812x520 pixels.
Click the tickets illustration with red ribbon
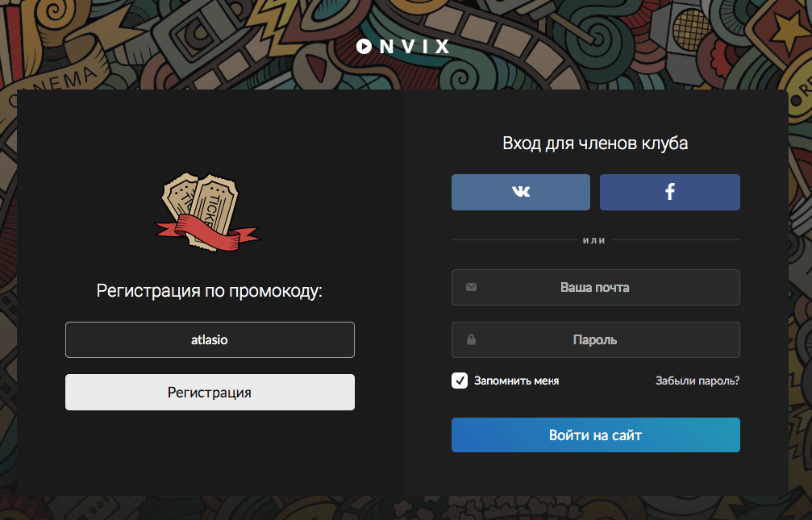click(x=206, y=212)
